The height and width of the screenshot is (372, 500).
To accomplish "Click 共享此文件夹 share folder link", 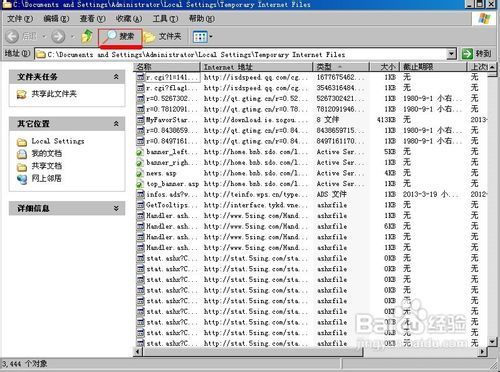I will click(x=54, y=94).
